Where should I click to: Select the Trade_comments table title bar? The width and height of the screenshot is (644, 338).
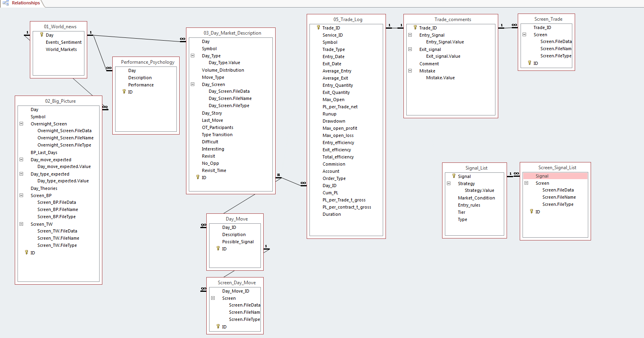click(x=451, y=19)
